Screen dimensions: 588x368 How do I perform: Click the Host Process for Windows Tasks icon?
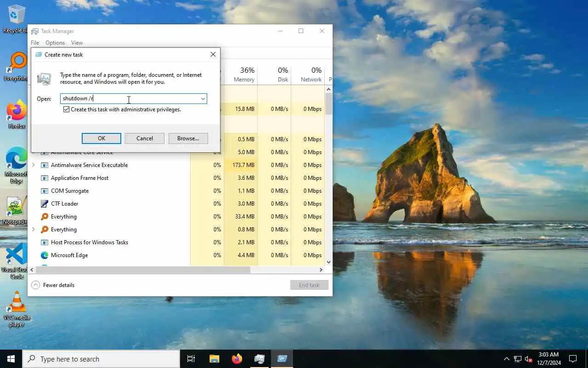coord(45,242)
